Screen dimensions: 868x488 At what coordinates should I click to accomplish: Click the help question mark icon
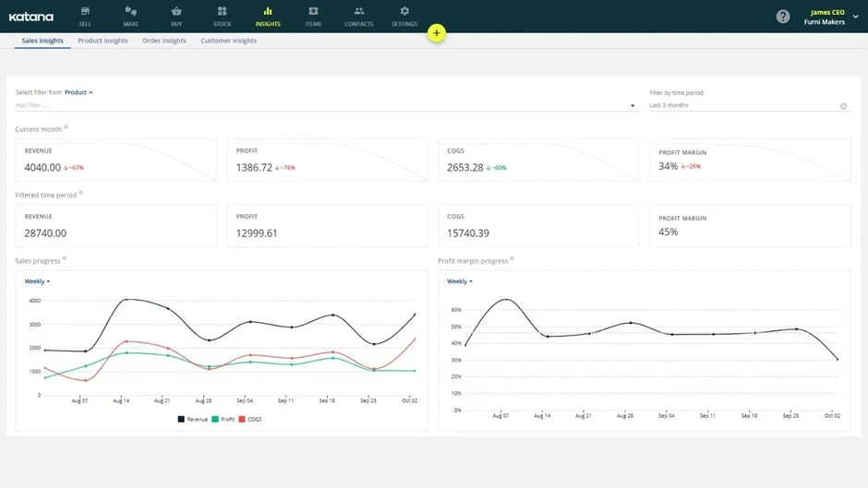783,17
